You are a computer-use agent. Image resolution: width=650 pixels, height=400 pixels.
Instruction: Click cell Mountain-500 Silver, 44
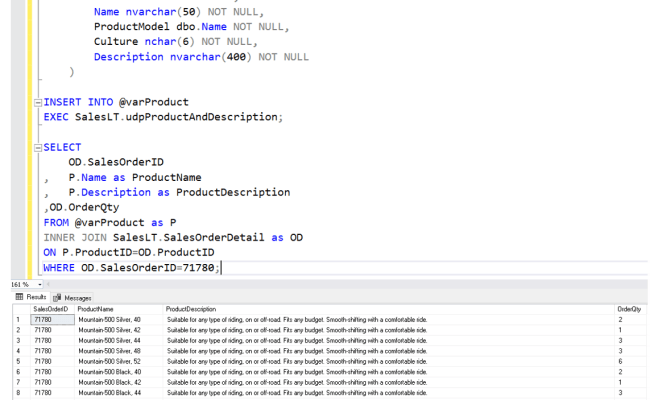click(x=119, y=341)
